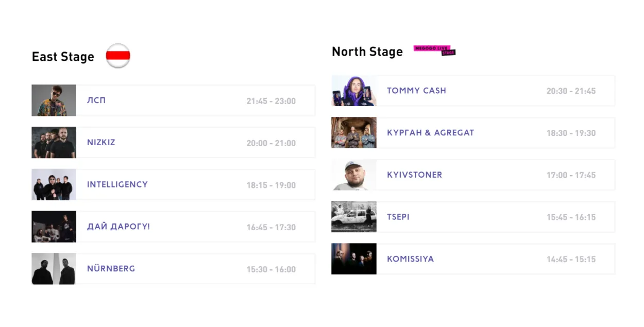Open the INTELLIGENCY artist name link

[x=117, y=184]
